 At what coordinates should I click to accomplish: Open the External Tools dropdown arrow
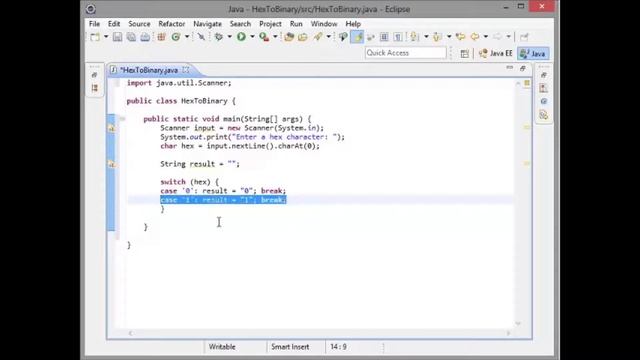pos(275,37)
